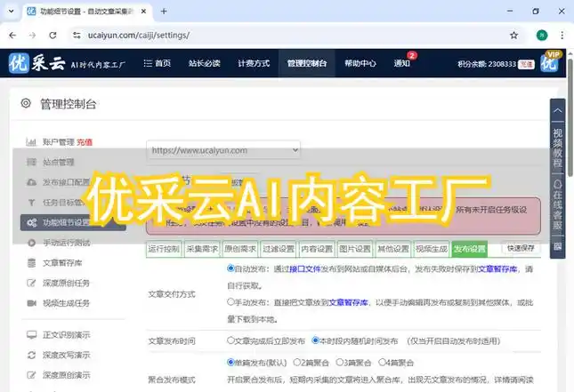Screen dimensions: 574x392
Task: Select the 4篇聚合 radio option
Action: (x=382, y=362)
